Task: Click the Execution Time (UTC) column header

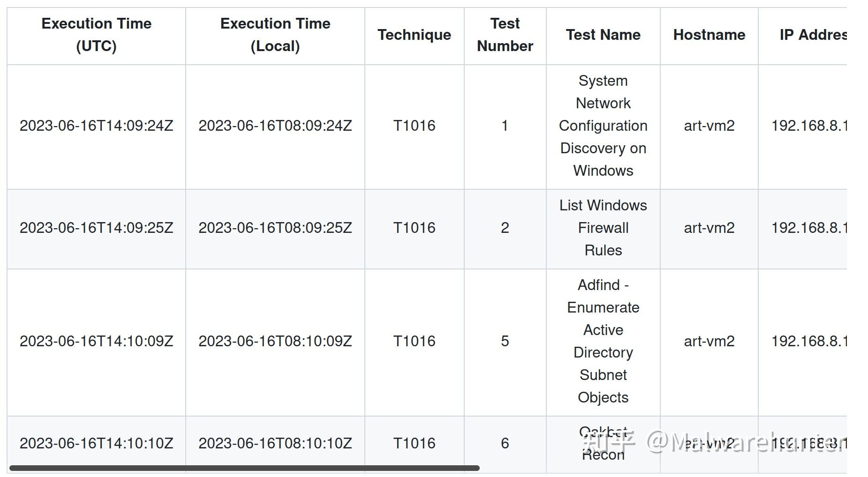Action: point(96,35)
